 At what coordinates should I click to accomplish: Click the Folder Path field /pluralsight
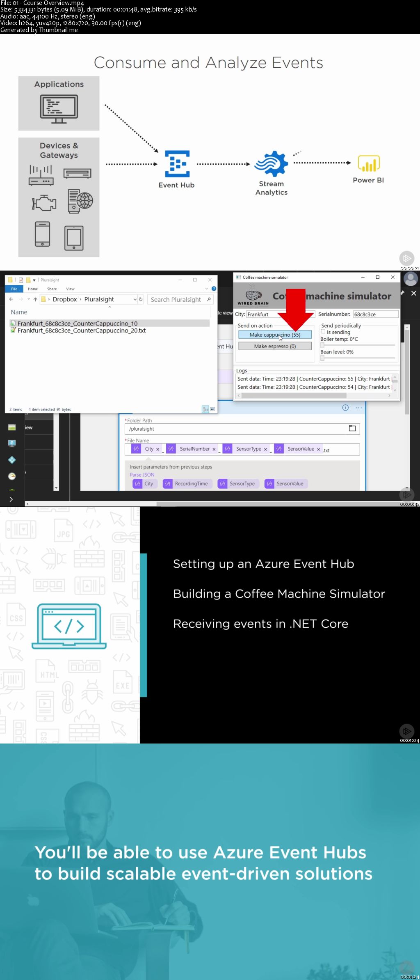[242, 429]
